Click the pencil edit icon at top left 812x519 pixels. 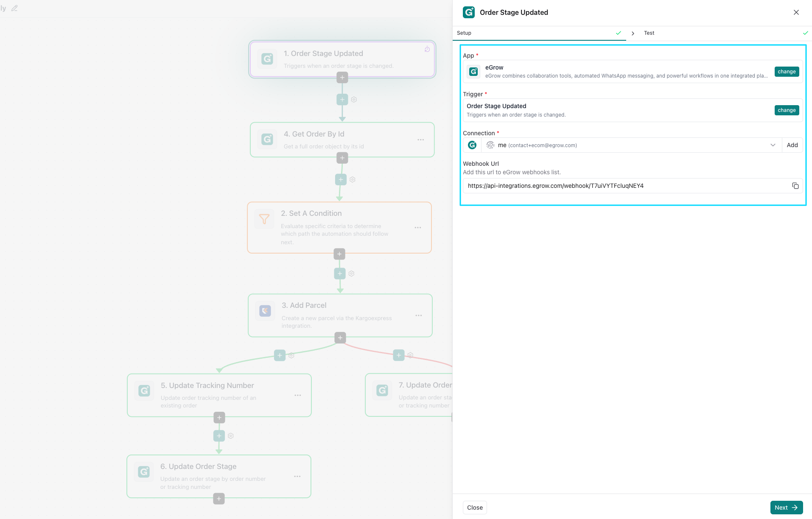point(14,8)
